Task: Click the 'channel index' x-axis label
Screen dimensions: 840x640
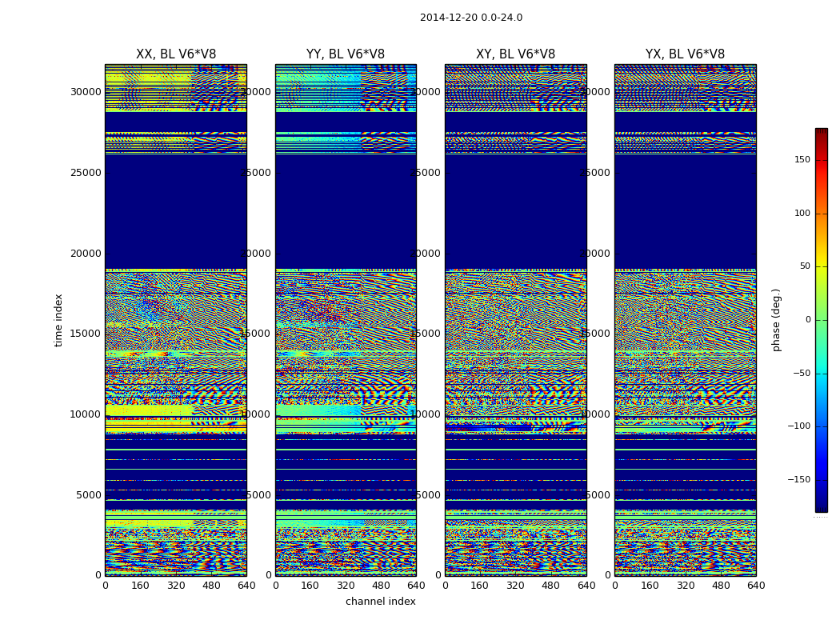Action: click(380, 602)
